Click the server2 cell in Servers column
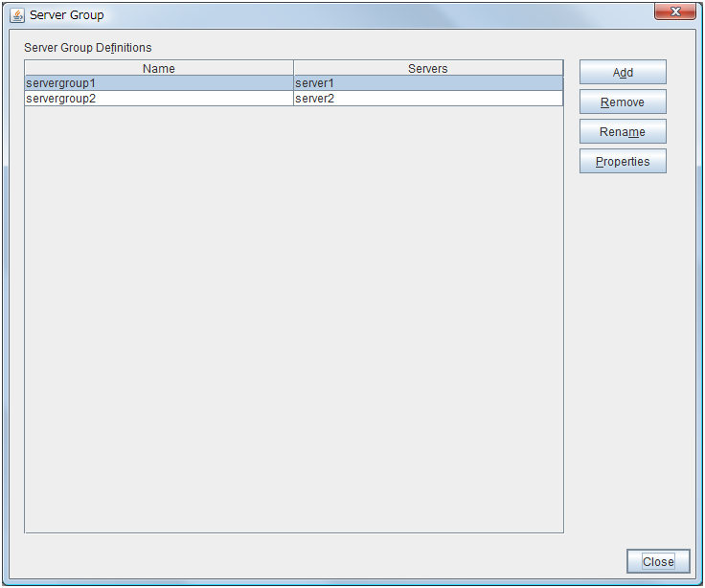The height and width of the screenshot is (588, 705). point(428,99)
